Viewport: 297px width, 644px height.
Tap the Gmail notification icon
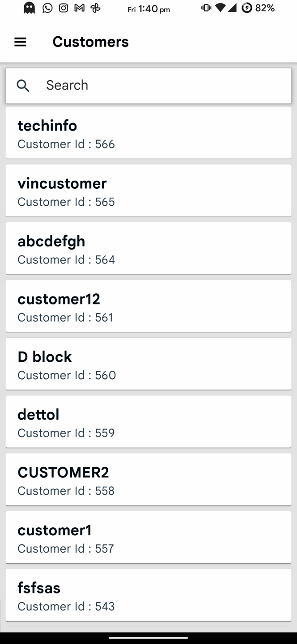[x=79, y=8]
